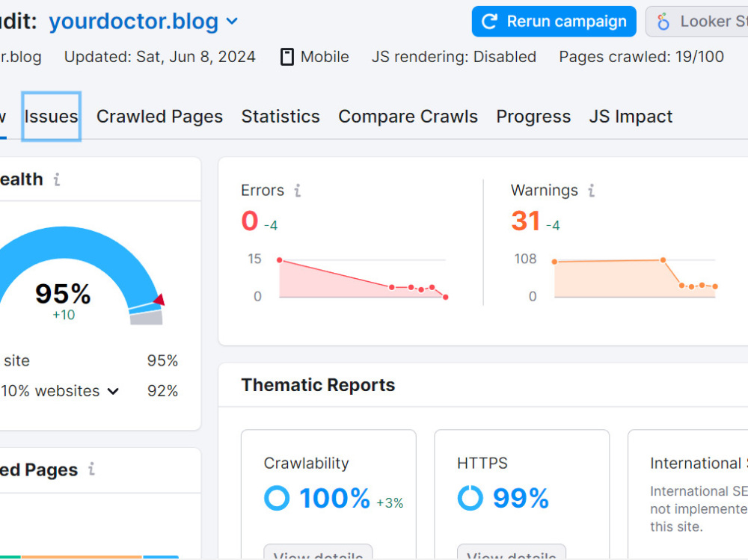The height and width of the screenshot is (560, 748).
Task: Click the +3% Crawlability change value
Action: coord(390,502)
